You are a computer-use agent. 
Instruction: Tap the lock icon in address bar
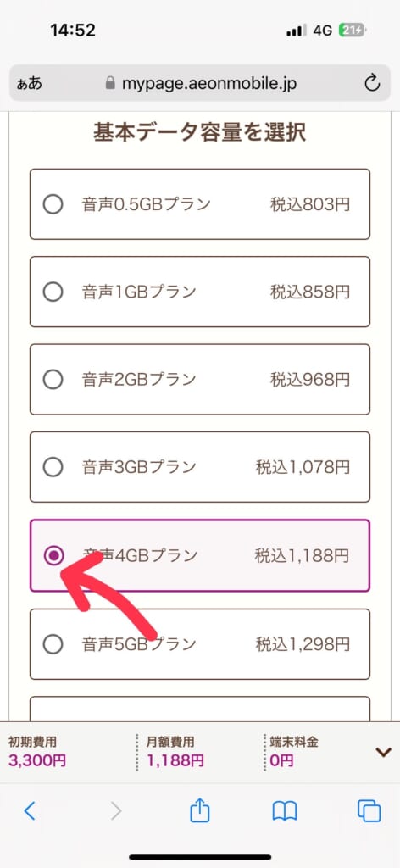pos(111,84)
